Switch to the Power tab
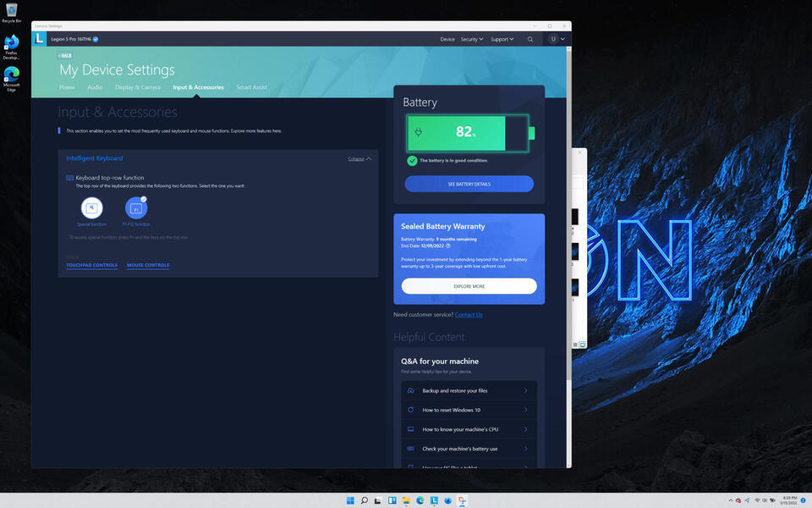812x508 pixels. 67,87
